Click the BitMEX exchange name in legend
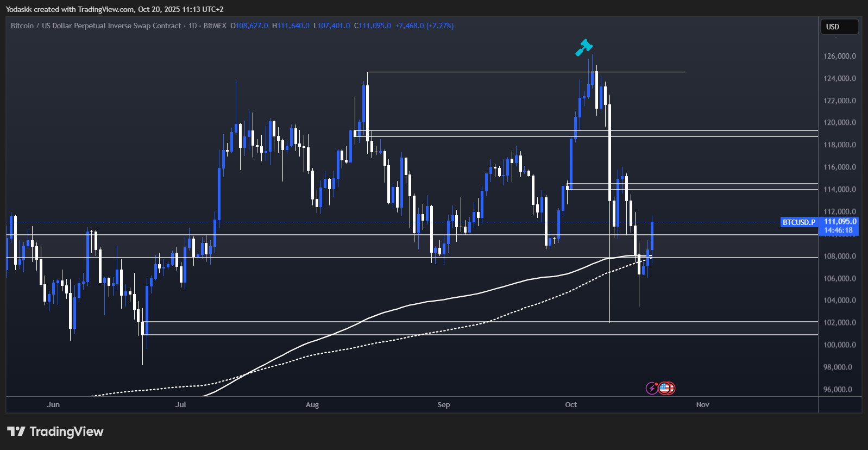The image size is (868, 450). pos(215,26)
